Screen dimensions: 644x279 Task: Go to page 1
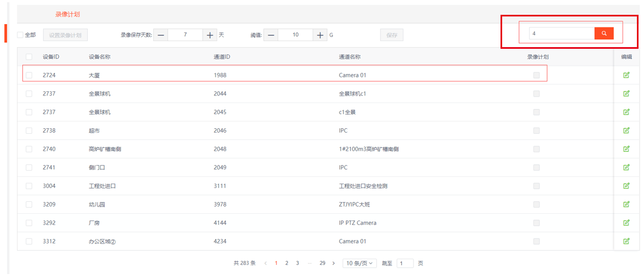tap(277, 263)
